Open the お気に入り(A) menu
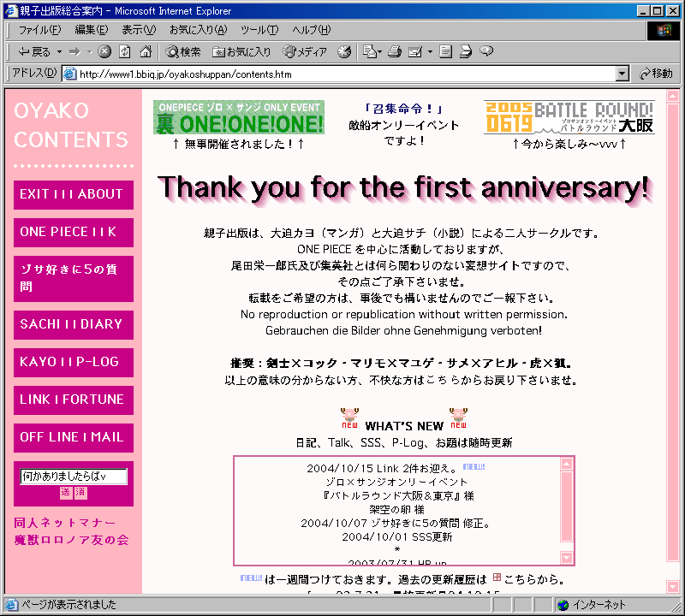 click(x=199, y=30)
